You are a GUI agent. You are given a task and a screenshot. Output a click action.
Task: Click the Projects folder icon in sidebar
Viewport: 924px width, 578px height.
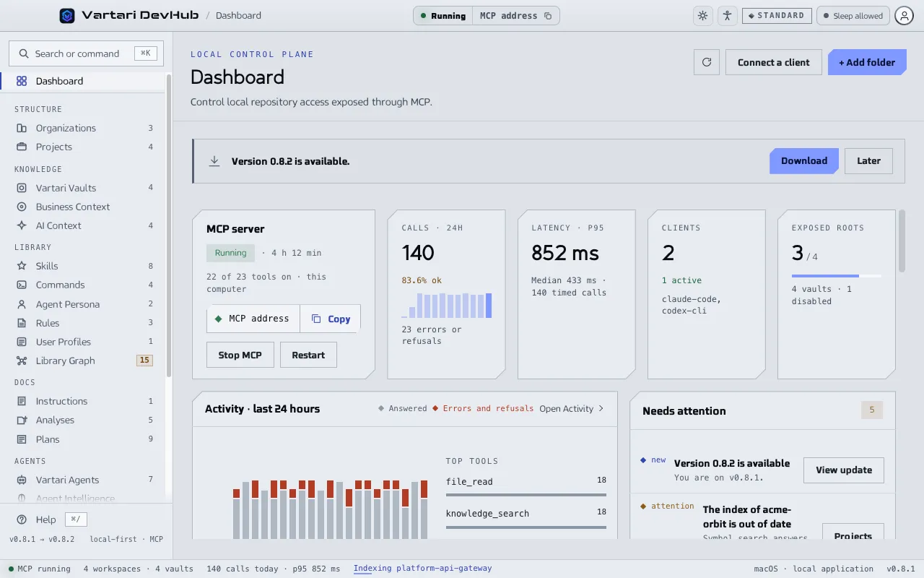coord(22,147)
